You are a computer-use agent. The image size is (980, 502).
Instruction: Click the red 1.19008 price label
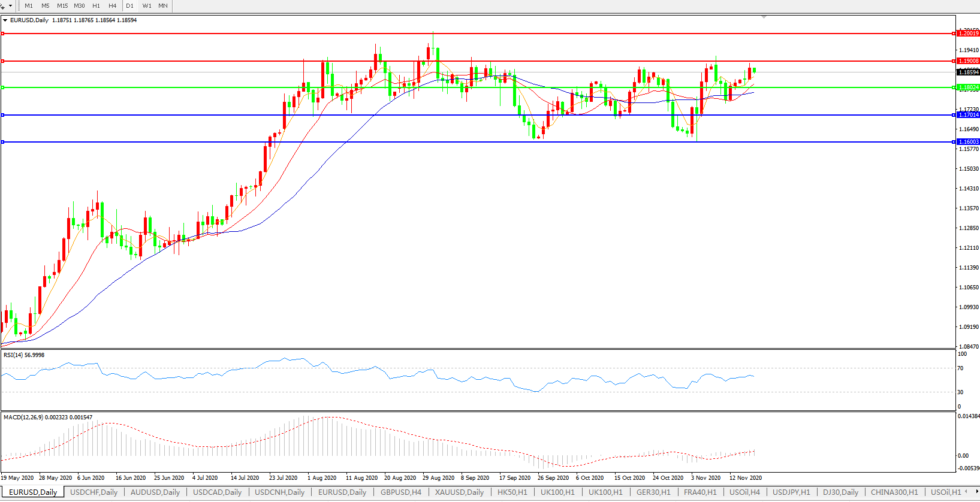click(968, 61)
